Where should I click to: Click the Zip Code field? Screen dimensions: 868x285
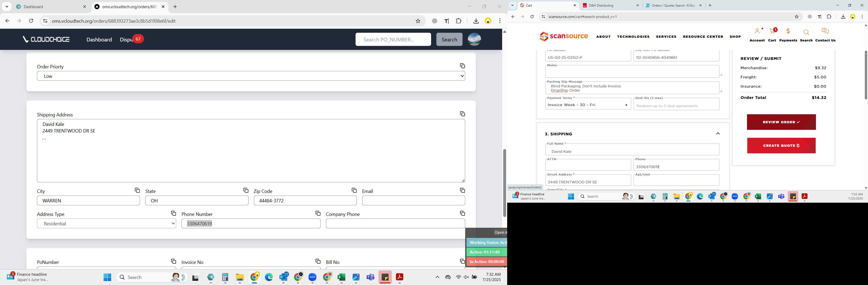point(305,201)
